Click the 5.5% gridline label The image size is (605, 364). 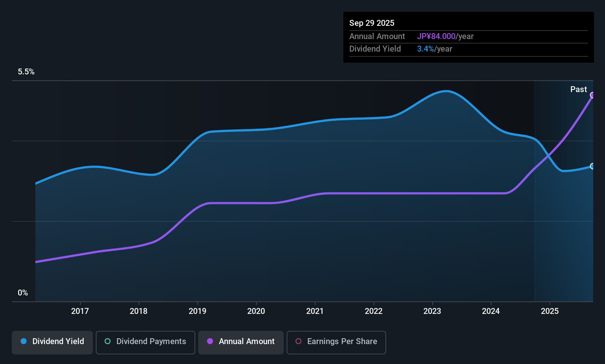(x=26, y=72)
